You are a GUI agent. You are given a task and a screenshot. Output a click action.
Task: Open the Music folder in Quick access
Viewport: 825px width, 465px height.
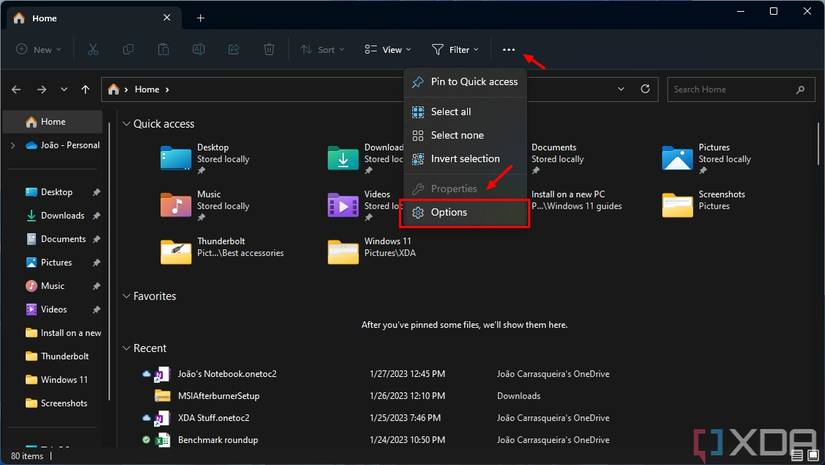176,205
